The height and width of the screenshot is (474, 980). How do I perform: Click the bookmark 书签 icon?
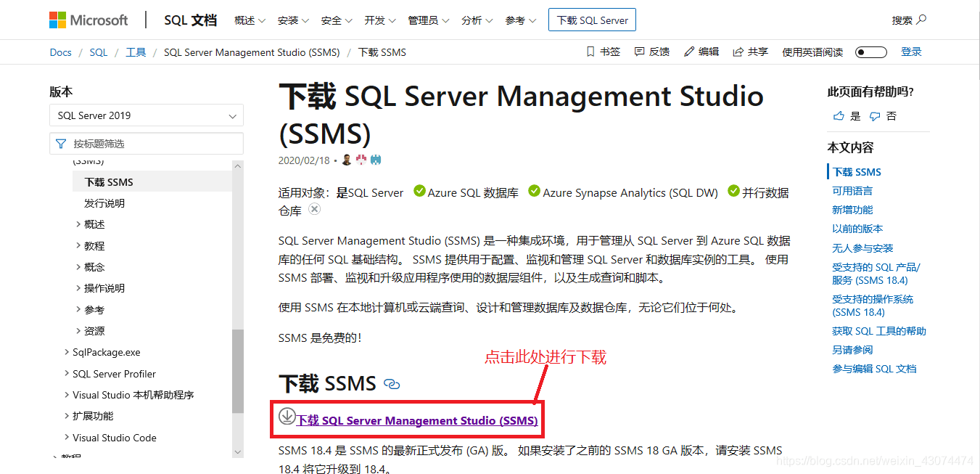point(590,52)
